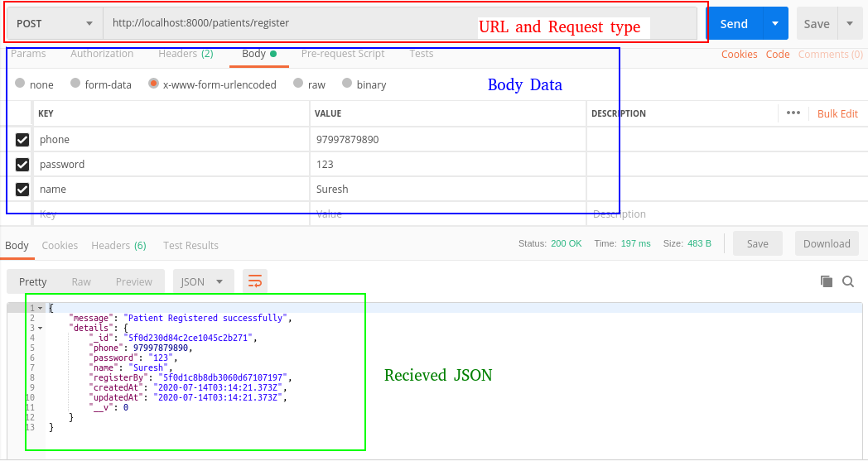The image size is (868, 461).
Task: Click the request Save button
Action: [x=817, y=24]
